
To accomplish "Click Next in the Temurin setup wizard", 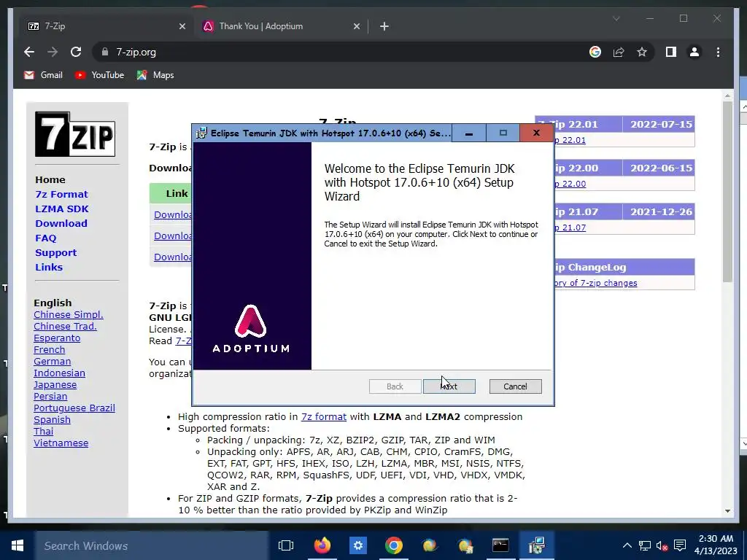I will click(449, 386).
